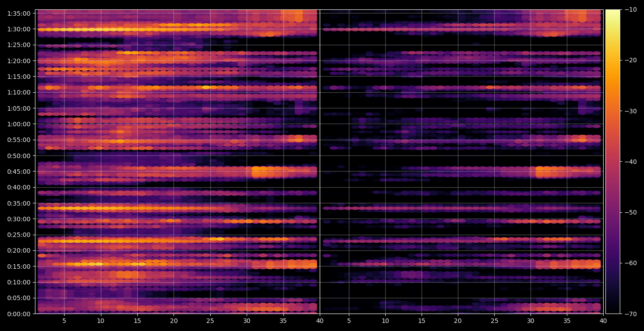Click the 1:00:00 y-axis tick label

(x=18, y=124)
